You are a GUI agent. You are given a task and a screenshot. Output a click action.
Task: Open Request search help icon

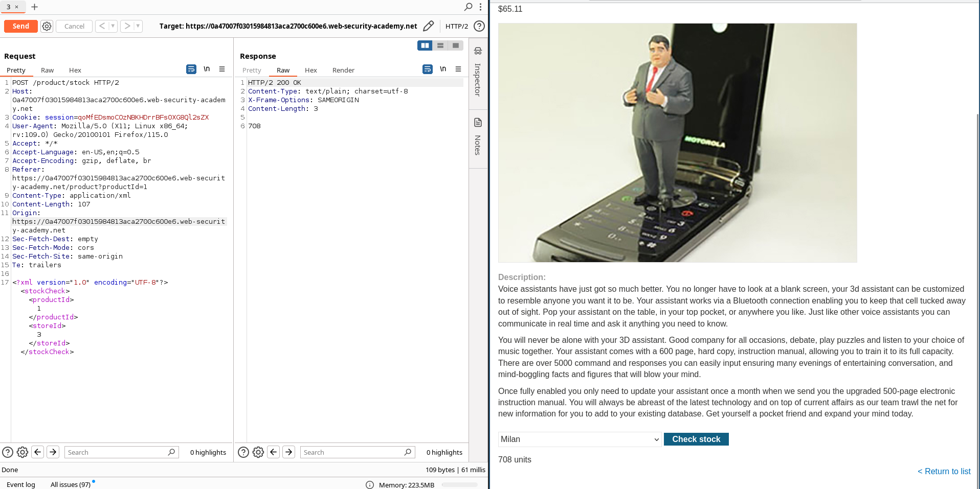pos(8,452)
